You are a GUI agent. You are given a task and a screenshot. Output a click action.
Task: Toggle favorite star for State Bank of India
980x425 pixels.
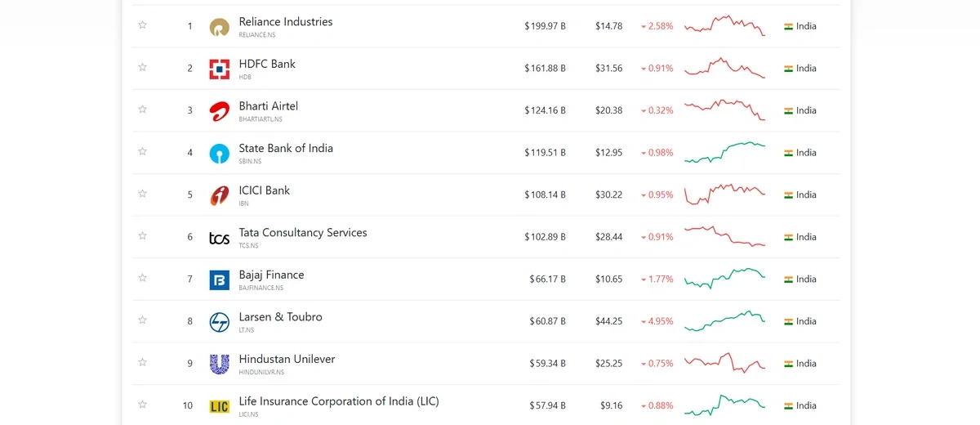point(142,152)
